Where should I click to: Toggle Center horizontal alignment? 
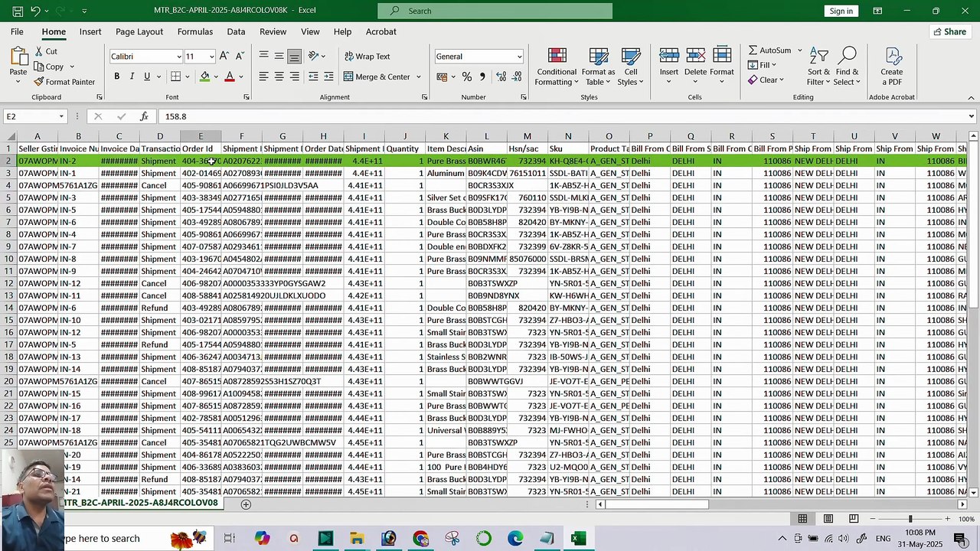pos(279,77)
